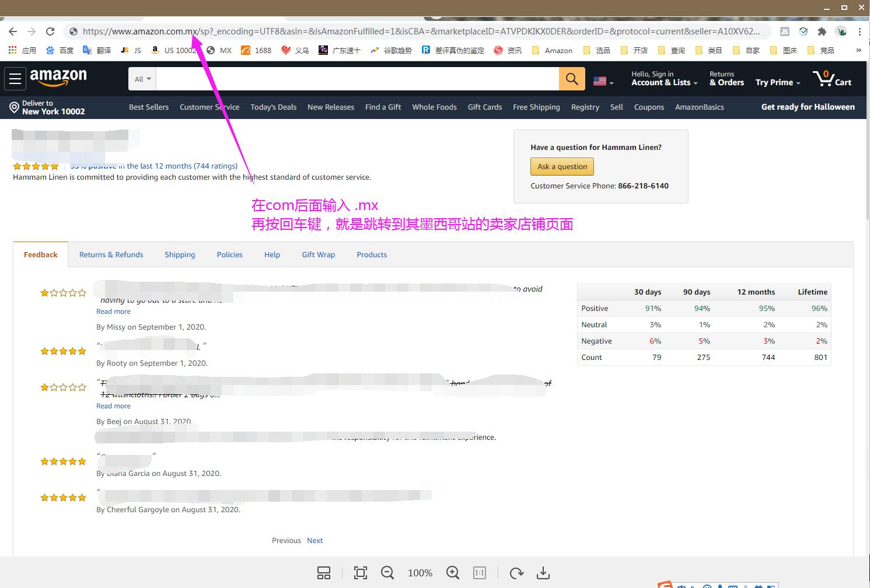Open the 谷歌趋势 bookmark
The width and height of the screenshot is (870, 588).
click(x=391, y=50)
